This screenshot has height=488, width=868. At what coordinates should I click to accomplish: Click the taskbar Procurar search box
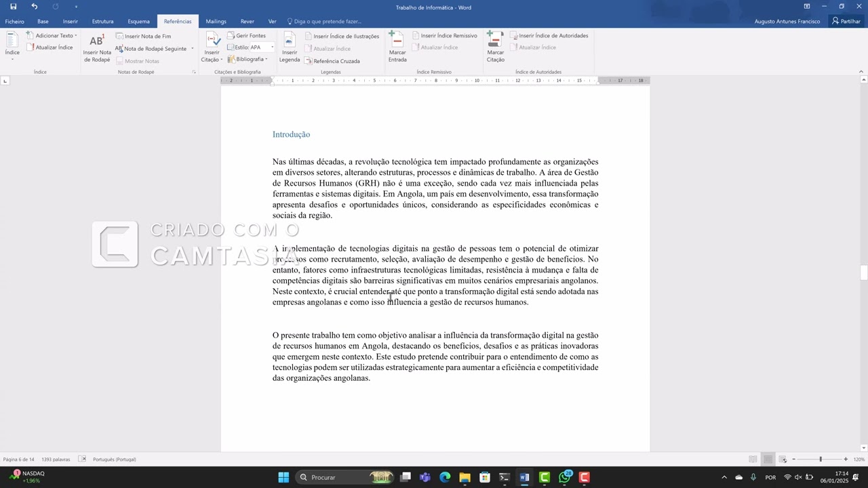346,477
